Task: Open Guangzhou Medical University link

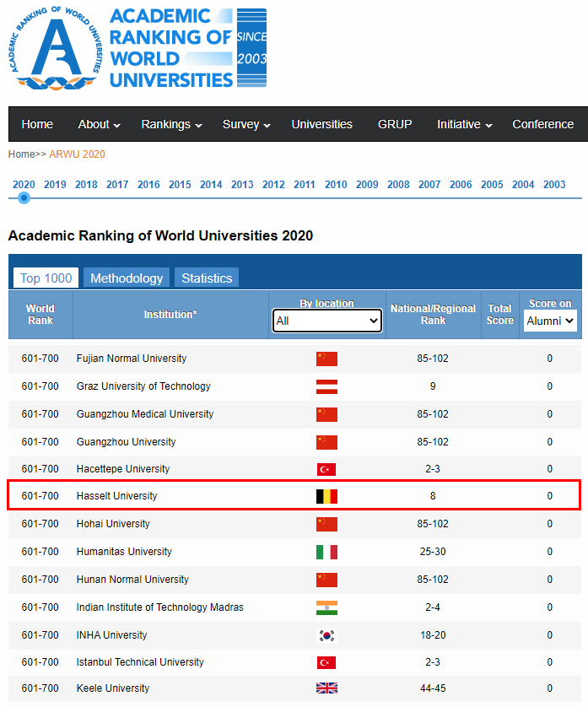Action: pyautogui.click(x=145, y=414)
